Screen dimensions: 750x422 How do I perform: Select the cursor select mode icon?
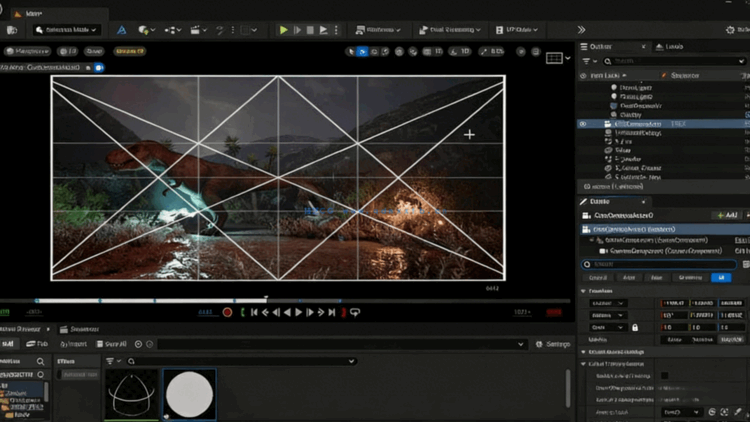point(351,51)
